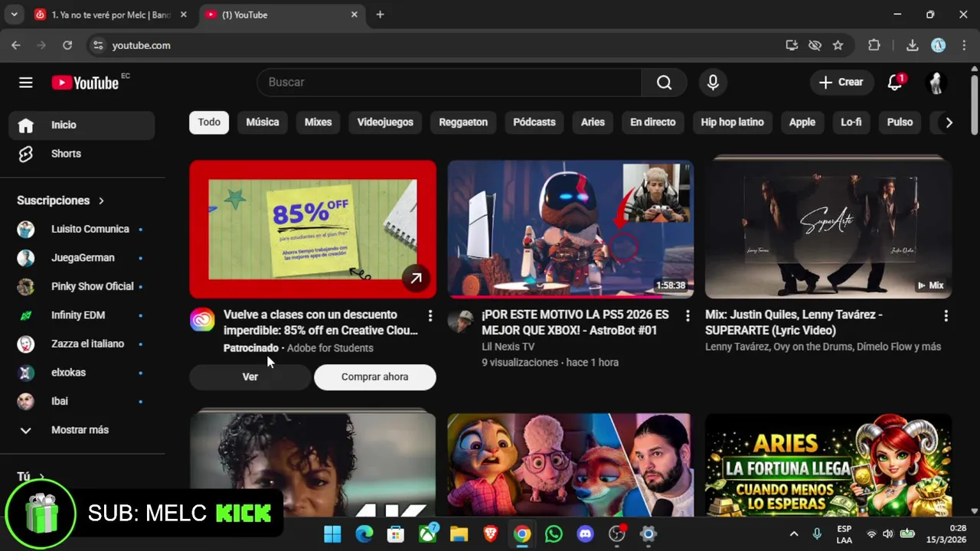The height and width of the screenshot is (551, 980).
Task: Open the Adobe 85% off ad thumbnail
Action: pos(312,229)
